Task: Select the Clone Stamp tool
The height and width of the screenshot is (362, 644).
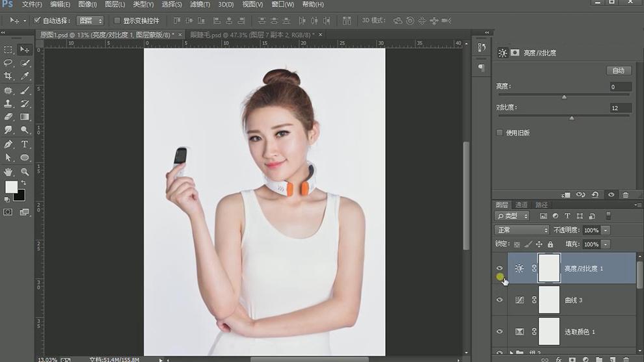Action: coord(8,104)
